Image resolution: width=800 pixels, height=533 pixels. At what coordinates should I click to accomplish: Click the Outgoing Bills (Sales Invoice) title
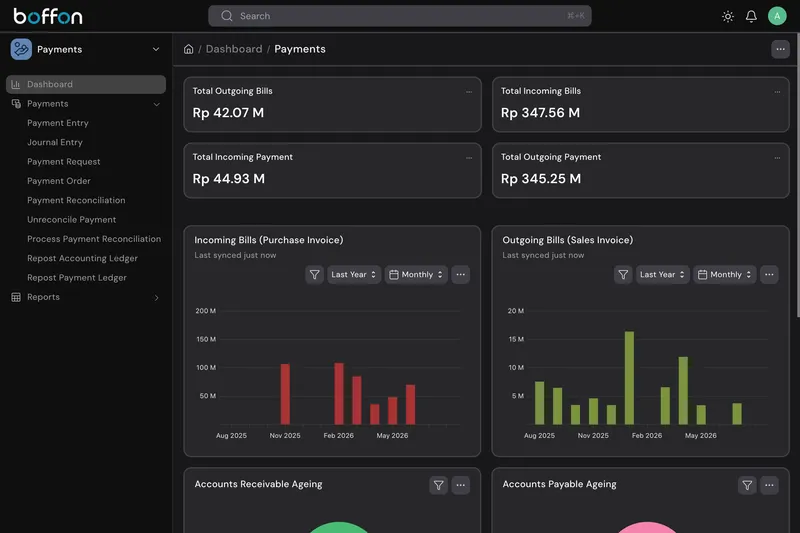pyautogui.click(x=568, y=240)
